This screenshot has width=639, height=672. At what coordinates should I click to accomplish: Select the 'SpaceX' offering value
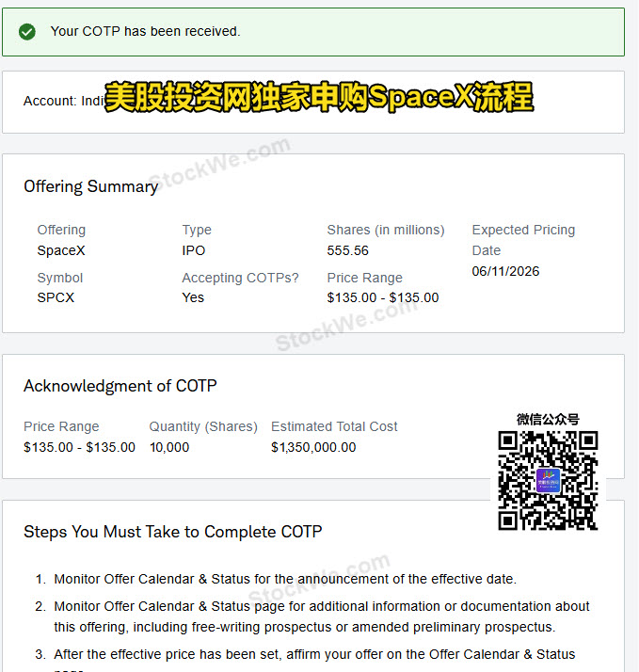coord(61,250)
